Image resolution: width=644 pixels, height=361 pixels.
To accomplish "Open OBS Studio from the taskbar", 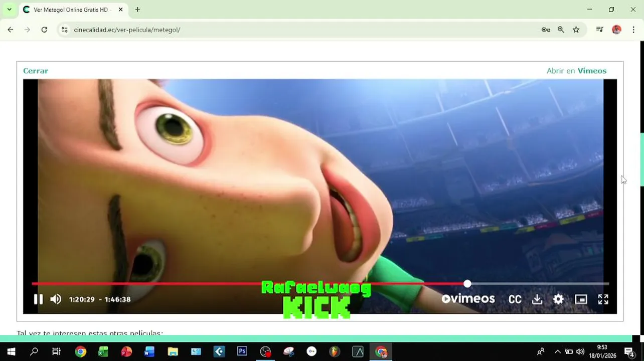I will click(265, 351).
